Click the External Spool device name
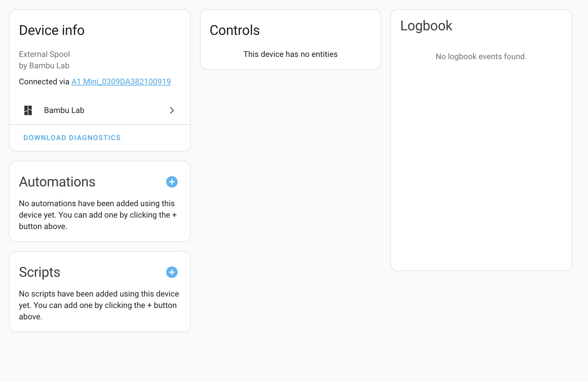This screenshot has height=382, width=588. tap(44, 54)
